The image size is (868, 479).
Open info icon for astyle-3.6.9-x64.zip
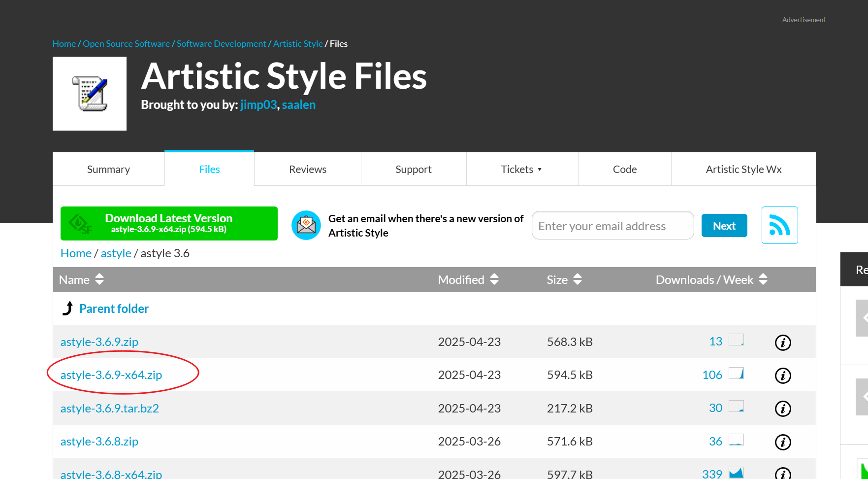click(x=783, y=376)
